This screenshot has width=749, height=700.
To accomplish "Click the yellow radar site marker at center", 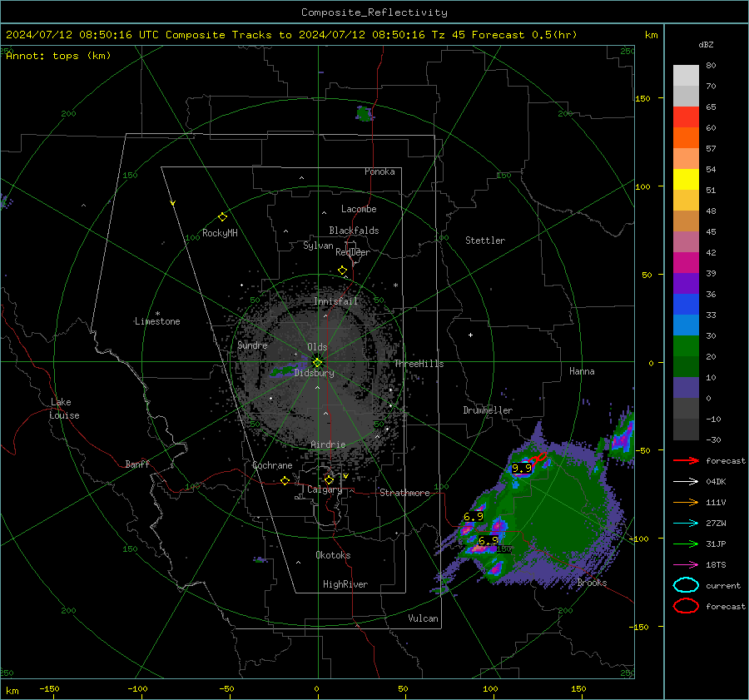I will (x=317, y=363).
